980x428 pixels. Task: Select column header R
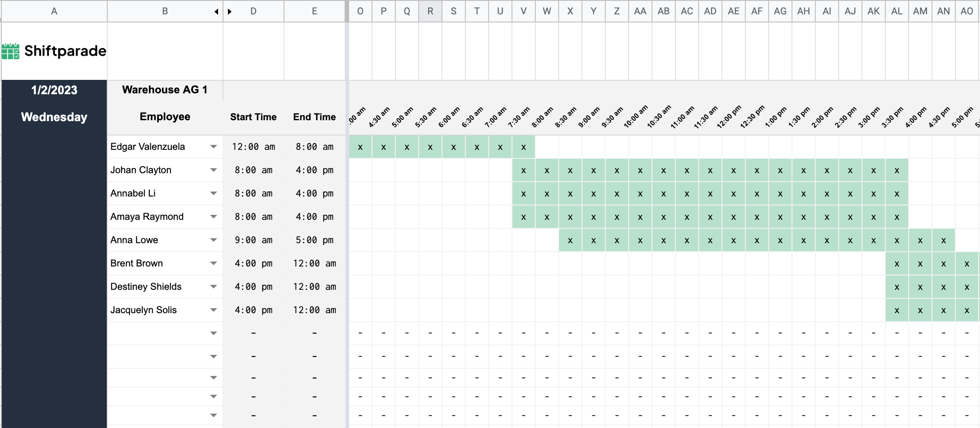tap(430, 11)
